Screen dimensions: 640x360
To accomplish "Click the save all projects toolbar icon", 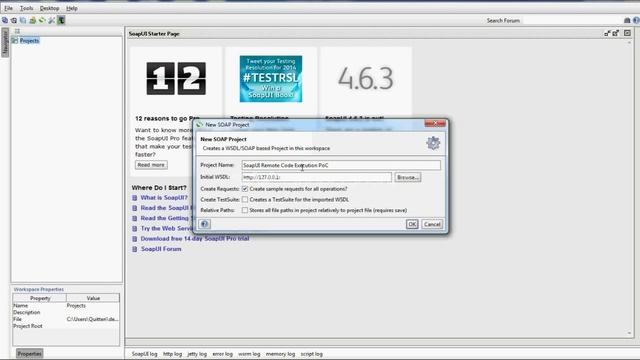I will [x=23, y=20].
